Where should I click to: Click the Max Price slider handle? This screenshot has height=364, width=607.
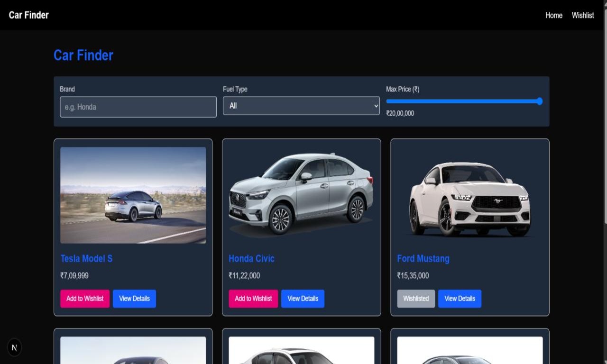[x=539, y=101]
